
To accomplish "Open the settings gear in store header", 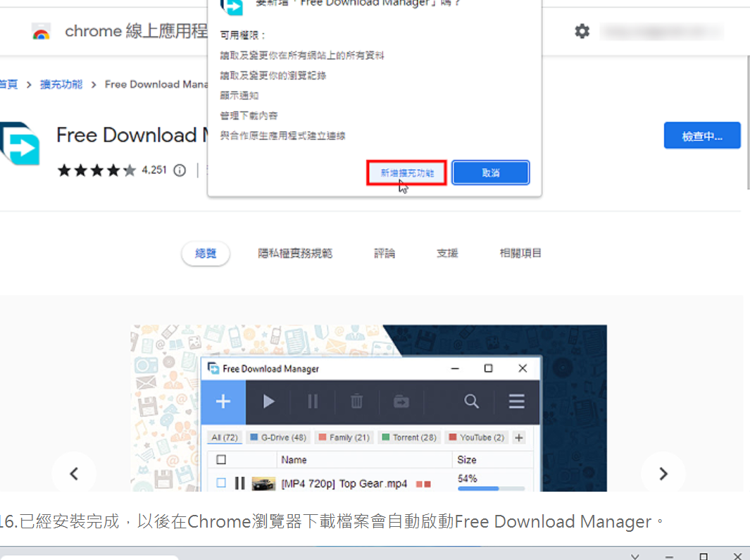I will point(582,32).
